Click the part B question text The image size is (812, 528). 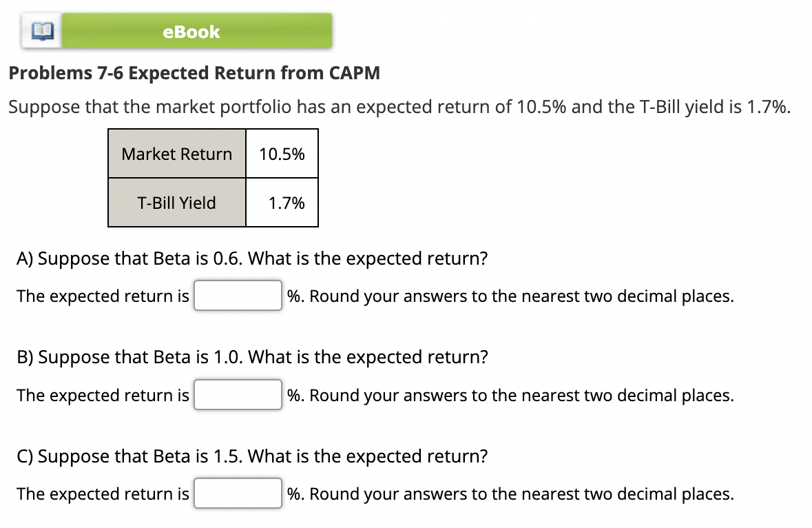click(x=252, y=357)
